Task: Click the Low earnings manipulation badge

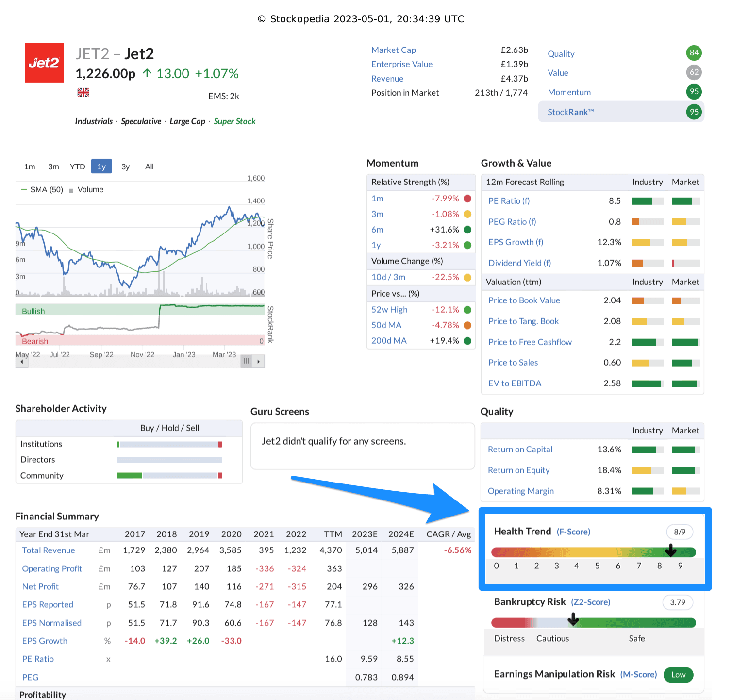Action: [679, 675]
